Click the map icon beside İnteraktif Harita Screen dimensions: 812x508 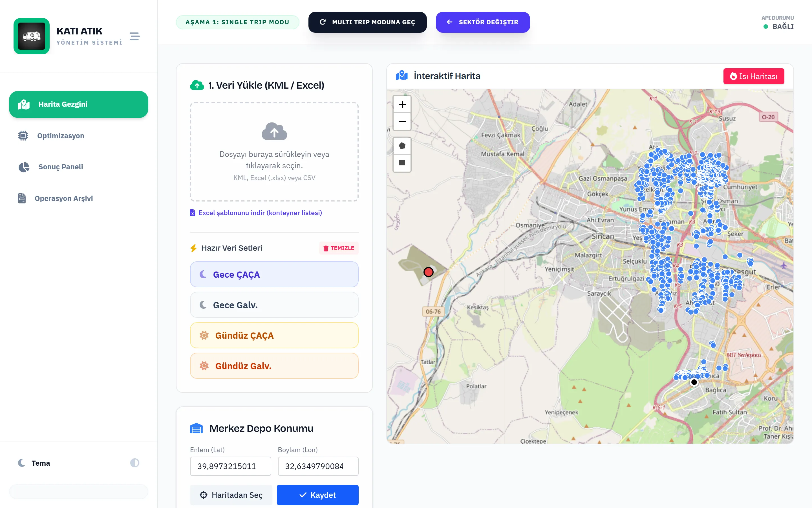[x=402, y=76]
